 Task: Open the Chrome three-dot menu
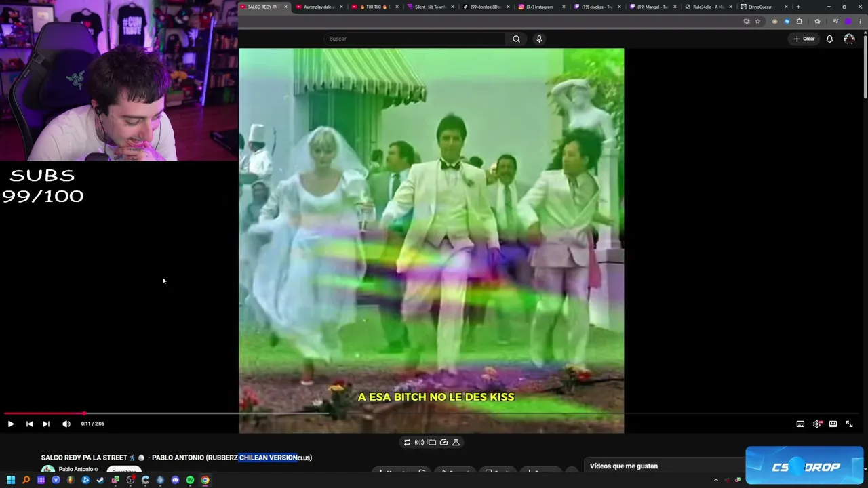[860, 21]
